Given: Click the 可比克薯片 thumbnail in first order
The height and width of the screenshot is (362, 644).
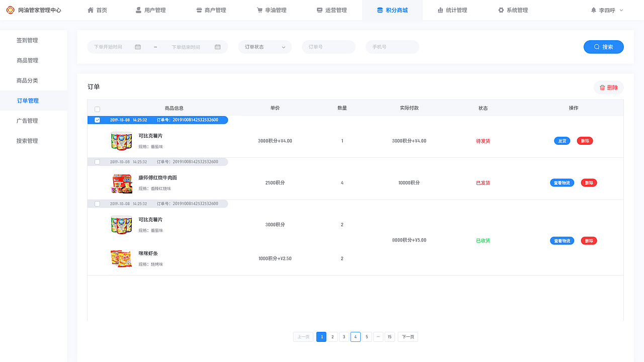Looking at the screenshot, I should pyautogui.click(x=121, y=141).
